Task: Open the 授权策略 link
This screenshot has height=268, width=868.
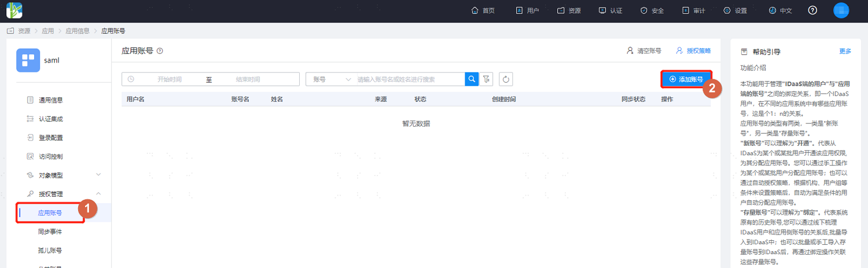Action: click(693, 51)
